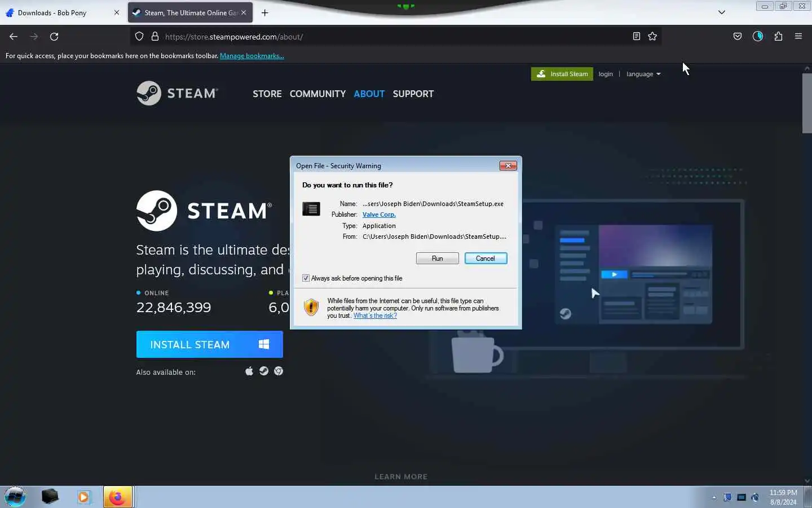Close the Downloads - Bob Pony tab
This screenshot has width=812, height=508.
117,12
